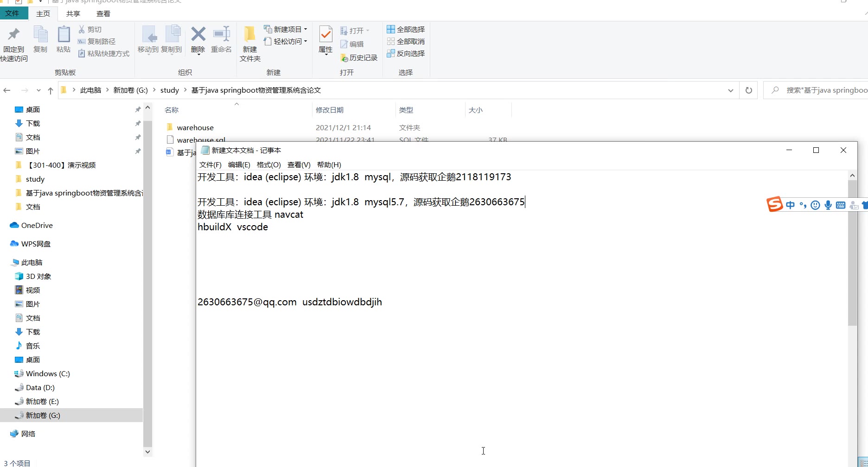Click 此电脑 in the address breadcrumb
This screenshot has width=868, height=467.
90,90
